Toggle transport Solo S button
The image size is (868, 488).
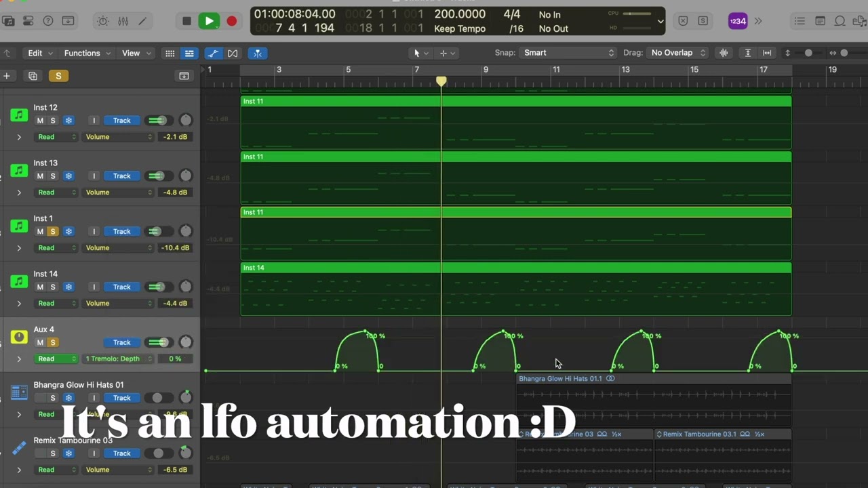click(x=703, y=21)
